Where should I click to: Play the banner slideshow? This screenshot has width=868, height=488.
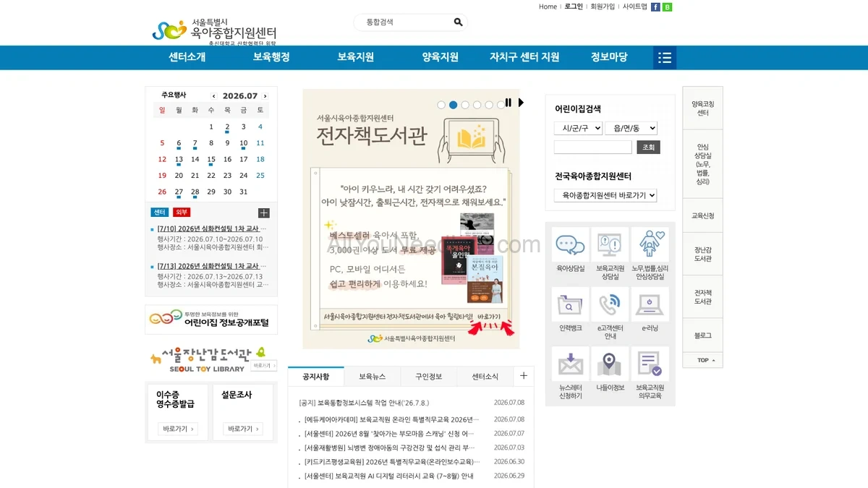tap(521, 103)
